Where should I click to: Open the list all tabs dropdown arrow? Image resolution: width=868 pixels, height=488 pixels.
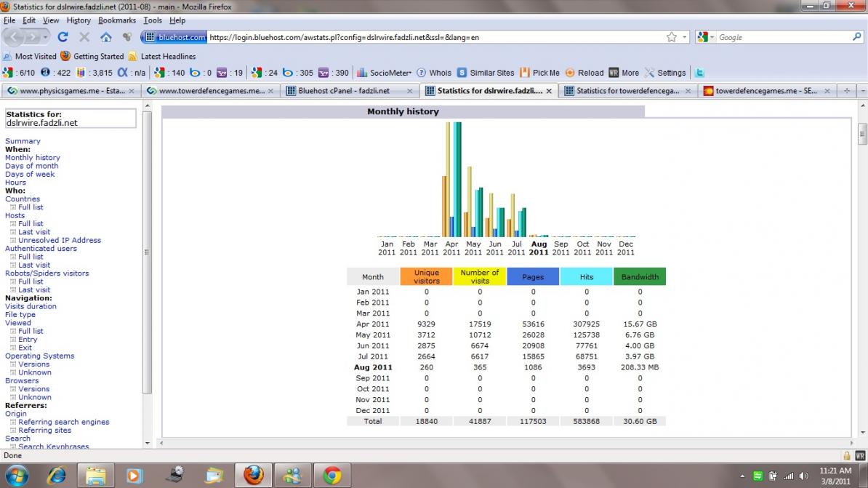click(862, 91)
